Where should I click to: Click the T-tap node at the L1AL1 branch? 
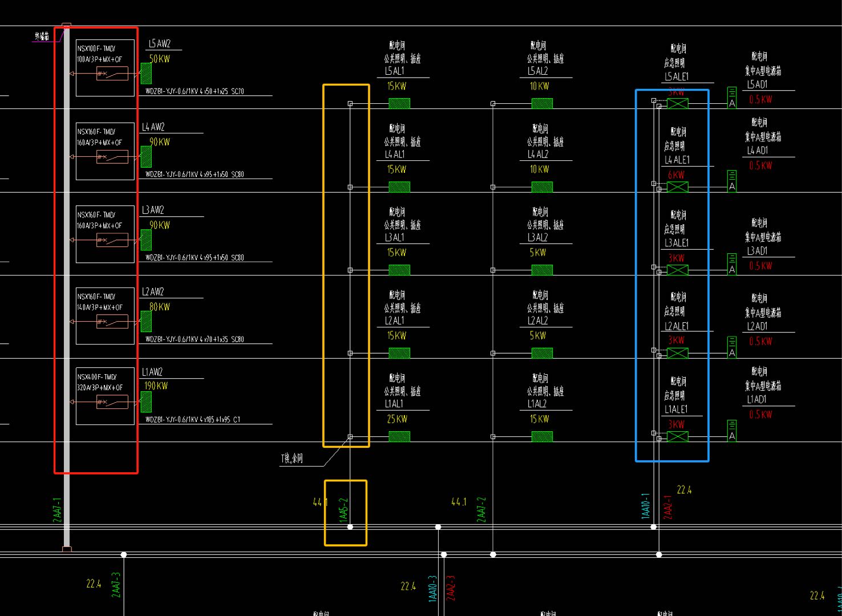coord(350,436)
